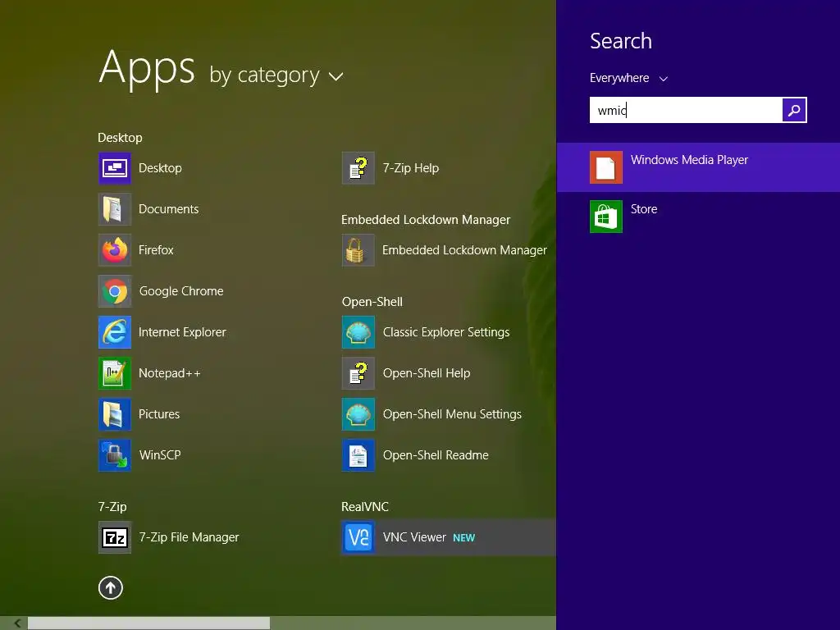Open the 7-Zip Help icon
Screen dimensions: 840x630
pos(358,168)
